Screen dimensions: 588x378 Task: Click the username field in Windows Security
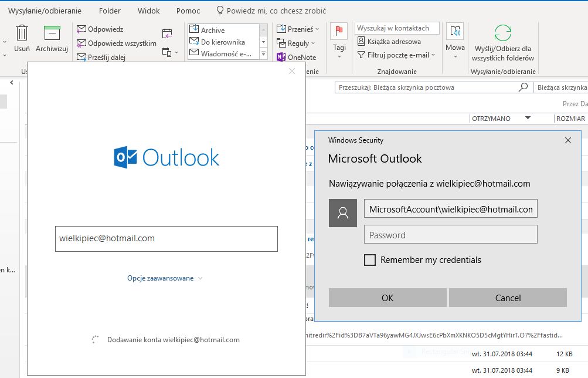click(x=451, y=209)
